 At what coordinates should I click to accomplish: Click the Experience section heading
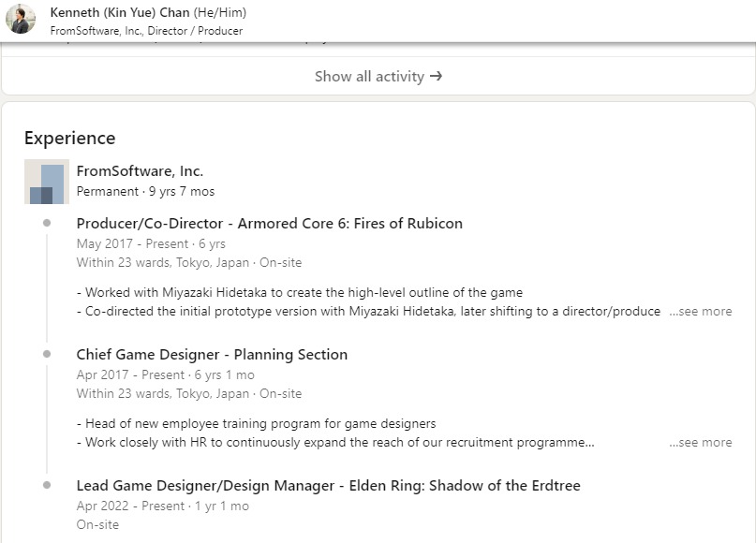click(x=69, y=138)
